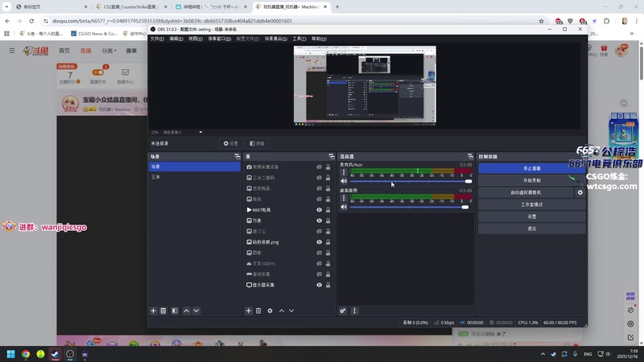Undock the Sources panel with its float icon
644x362 pixels.
(x=332, y=156)
